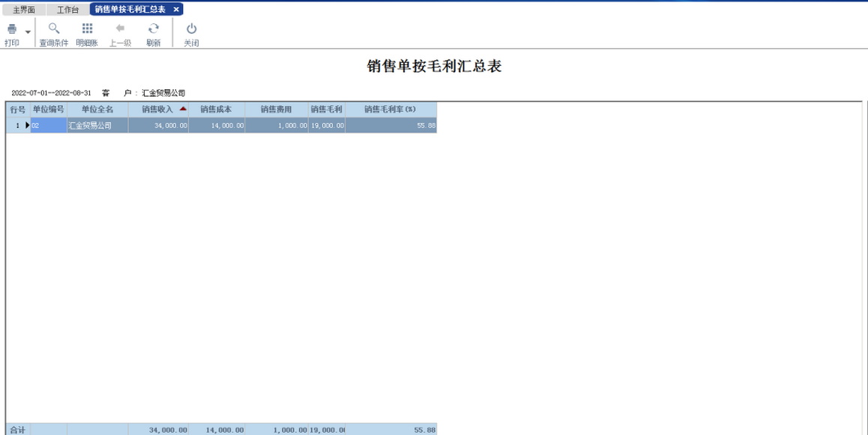The height and width of the screenshot is (435, 868).
Task: Click the date range 2022-07-01--2022-08-31 text
Action: (x=51, y=92)
